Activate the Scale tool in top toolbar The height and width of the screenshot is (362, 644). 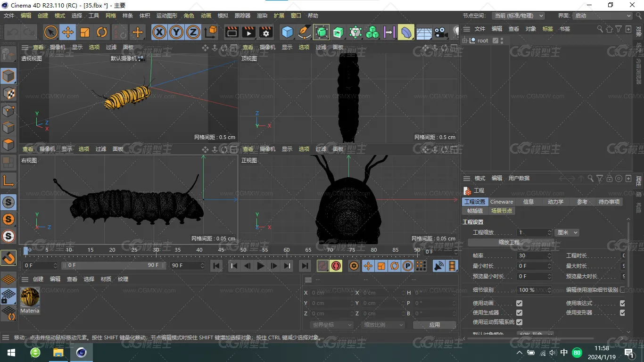(85, 32)
